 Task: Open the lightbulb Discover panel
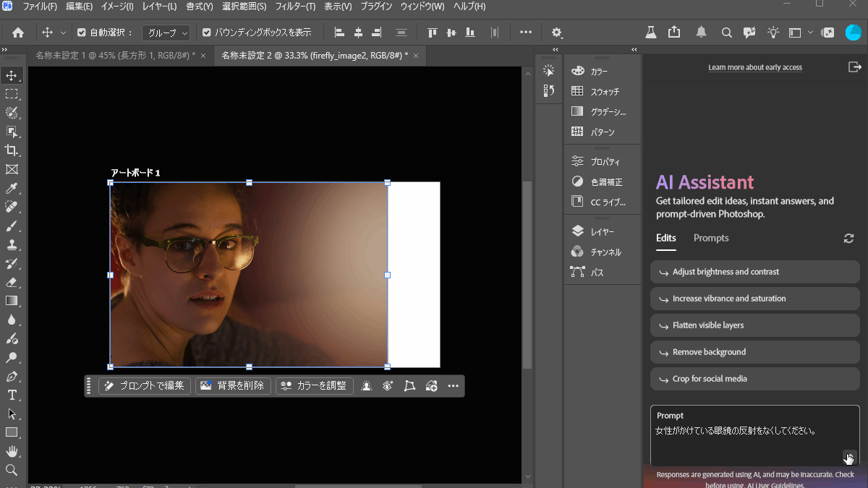pyautogui.click(x=773, y=33)
